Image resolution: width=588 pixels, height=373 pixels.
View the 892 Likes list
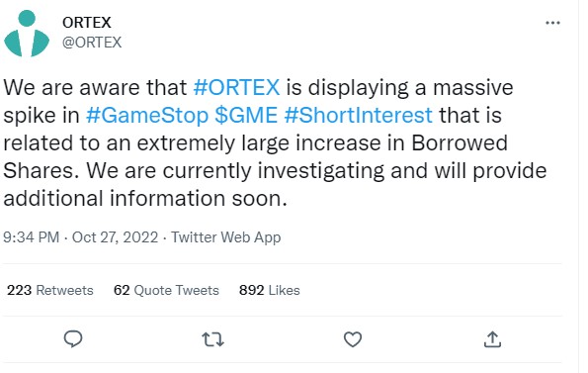pos(269,290)
